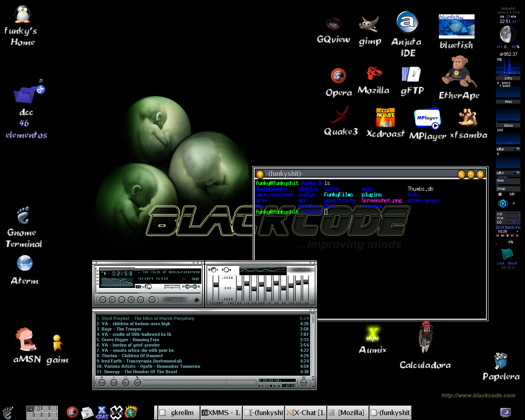Click the GNOME foot menu in the panel
This screenshot has width=525, height=420.
(8, 412)
